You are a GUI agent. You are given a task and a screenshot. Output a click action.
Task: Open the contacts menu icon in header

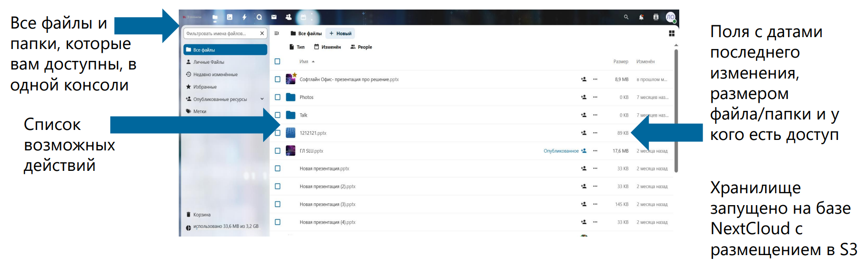tap(656, 17)
